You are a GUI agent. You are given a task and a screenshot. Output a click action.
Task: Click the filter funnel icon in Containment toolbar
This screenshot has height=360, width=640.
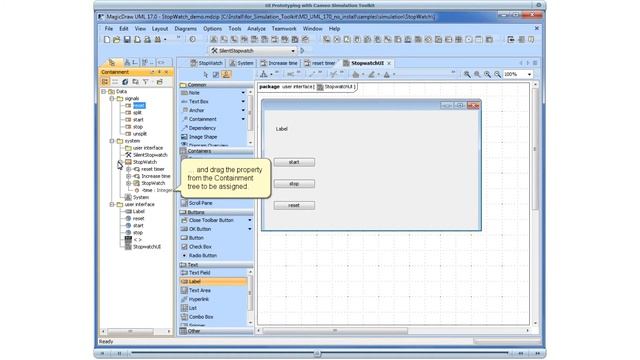145,82
